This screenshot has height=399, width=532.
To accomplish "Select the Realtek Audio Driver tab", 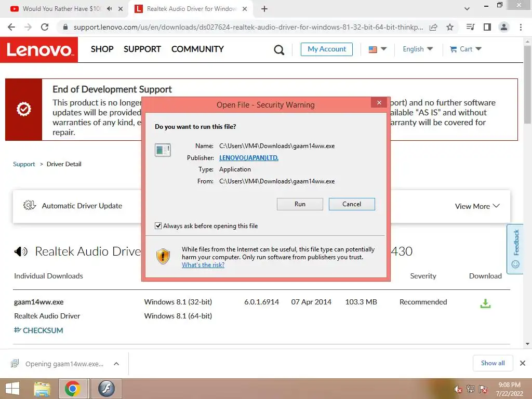I will click(192, 9).
